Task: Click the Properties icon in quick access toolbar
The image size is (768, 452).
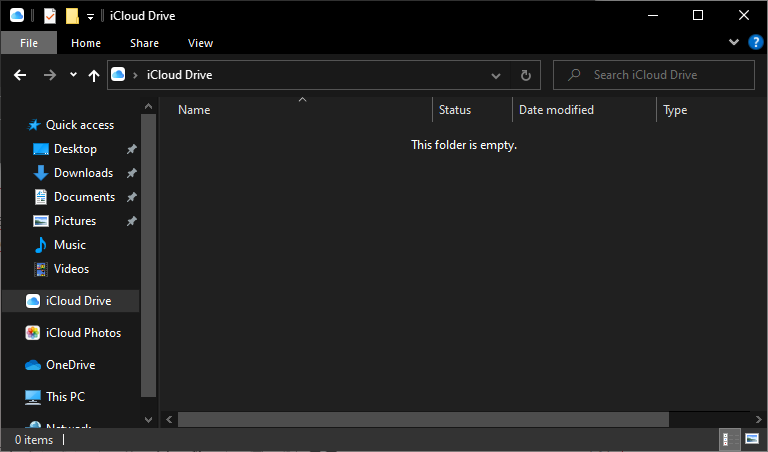Action: [x=50, y=16]
